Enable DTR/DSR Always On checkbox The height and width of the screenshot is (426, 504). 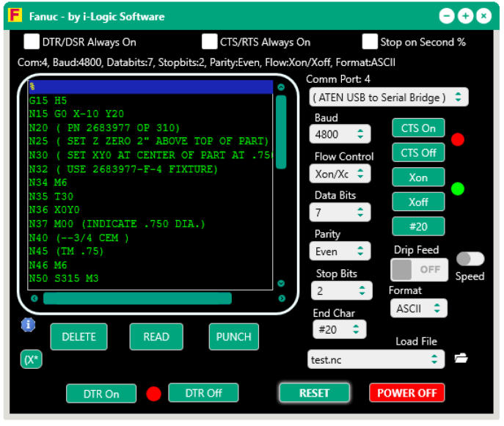tap(32, 42)
